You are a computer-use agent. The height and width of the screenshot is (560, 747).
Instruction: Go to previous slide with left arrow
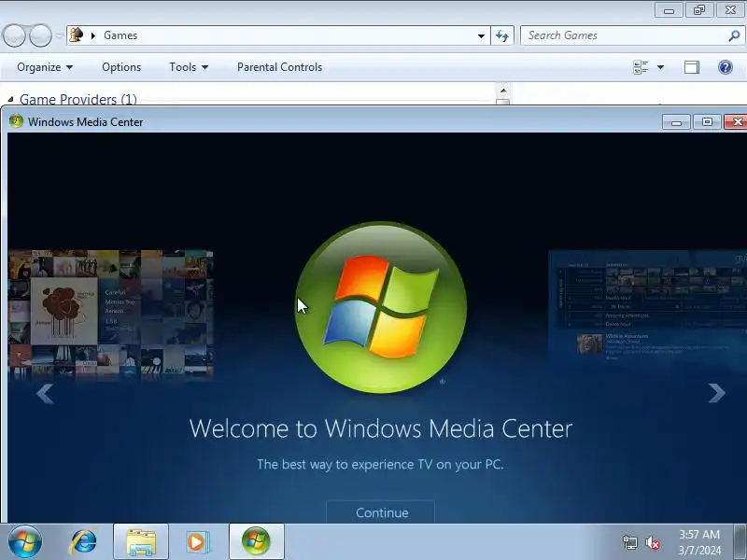click(45, 394)
